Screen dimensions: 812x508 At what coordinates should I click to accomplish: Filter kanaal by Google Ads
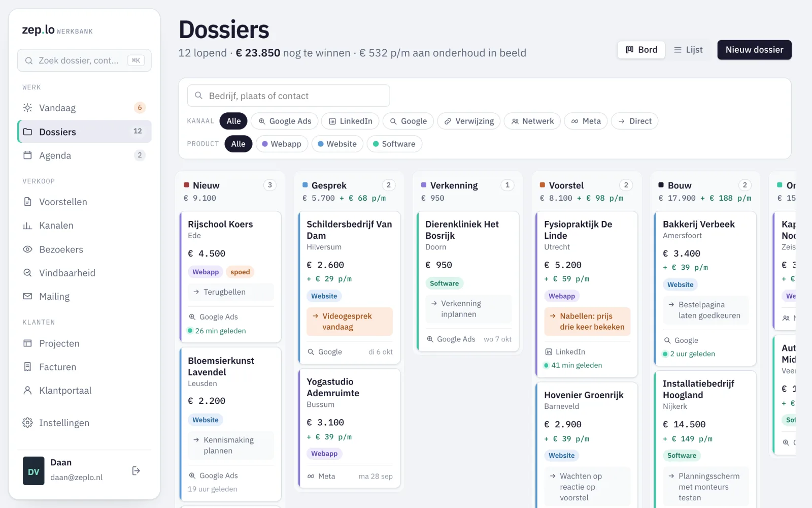(285, 121)
